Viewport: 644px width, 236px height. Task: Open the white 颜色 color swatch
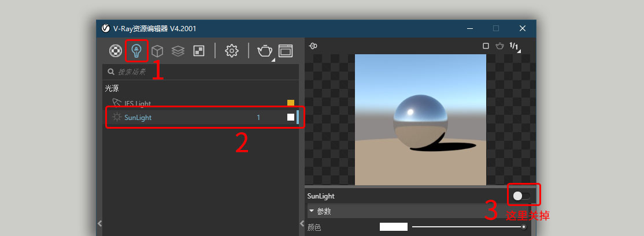(x=394, y=227)
